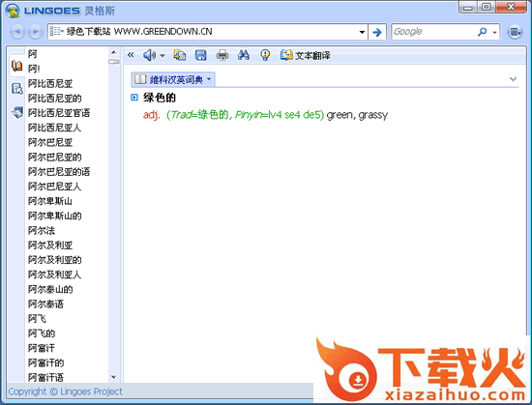Switch to the guide sidebar tab icon
Image resolution: width=532 pixels, height=405 pixels.
tap(17, 89)
